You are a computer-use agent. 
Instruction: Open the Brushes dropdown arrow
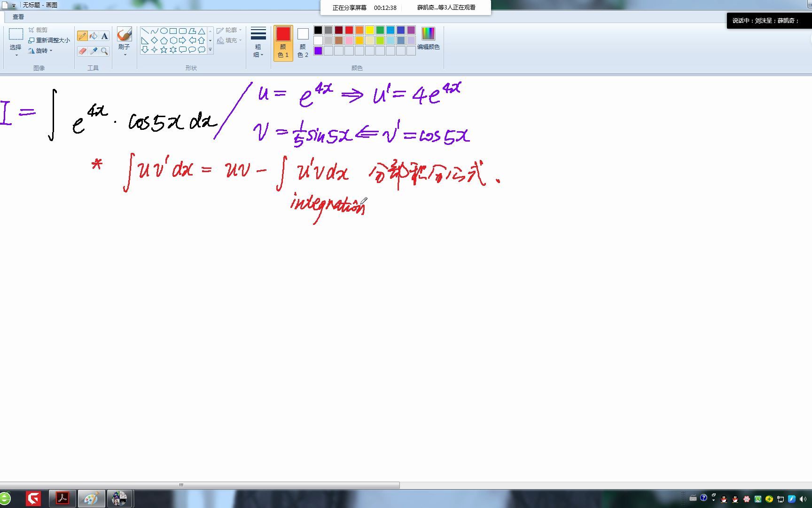[125, 55]
